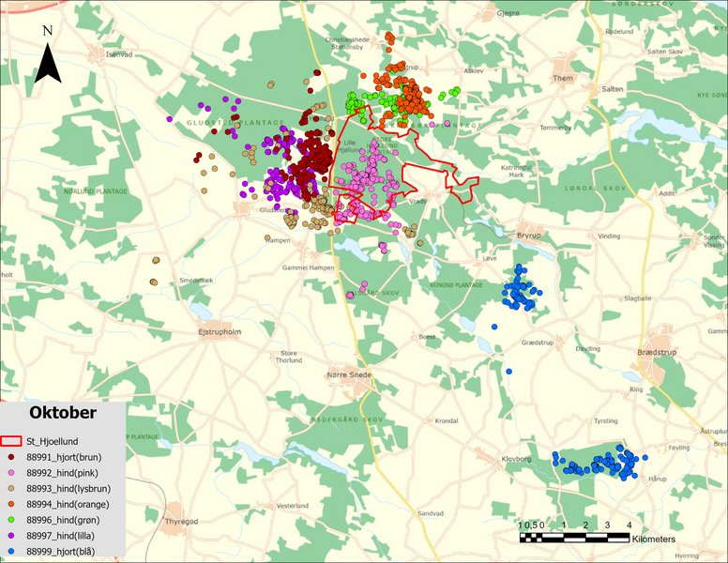728x563 pixels.
Task: Click the north arrow compass symbol
Action: coord(47,60)
